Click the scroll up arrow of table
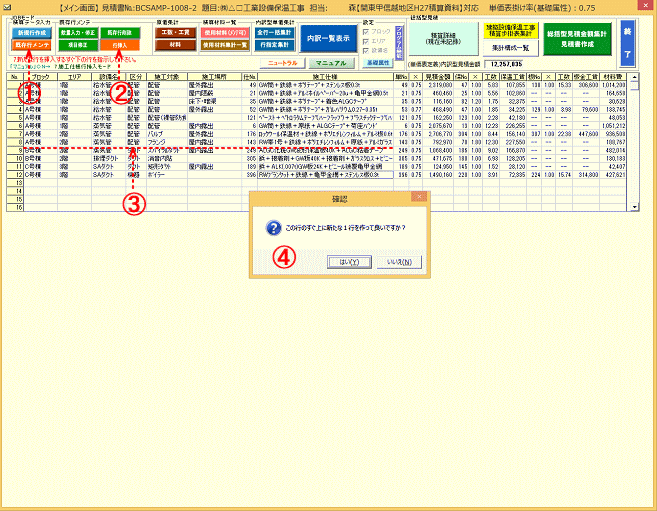This screenshot has width=657, height=511. click(x=634, y=77)
